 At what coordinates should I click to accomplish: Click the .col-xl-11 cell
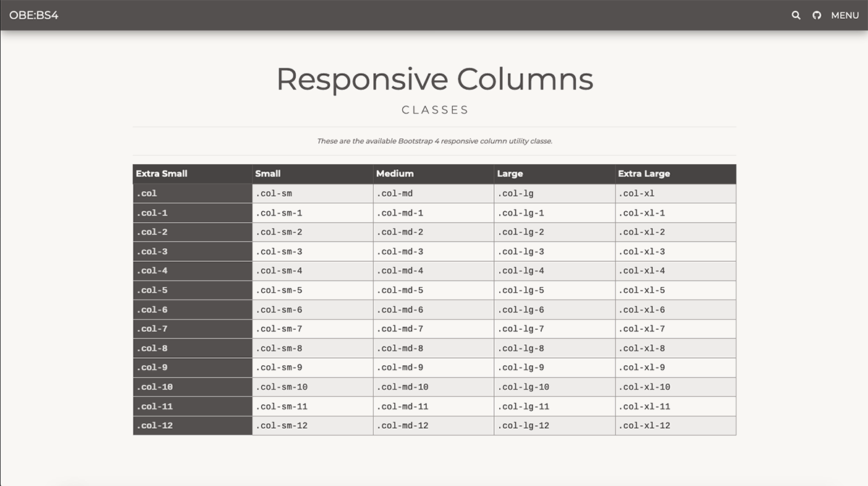click(x=676, y=406)
